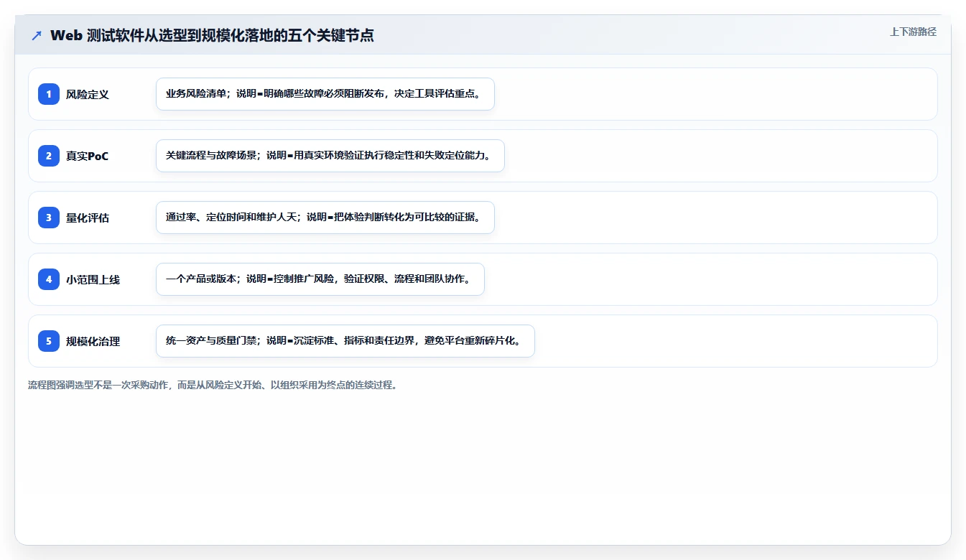
Task: Click the '量化评估' step name
Action: 88,218
